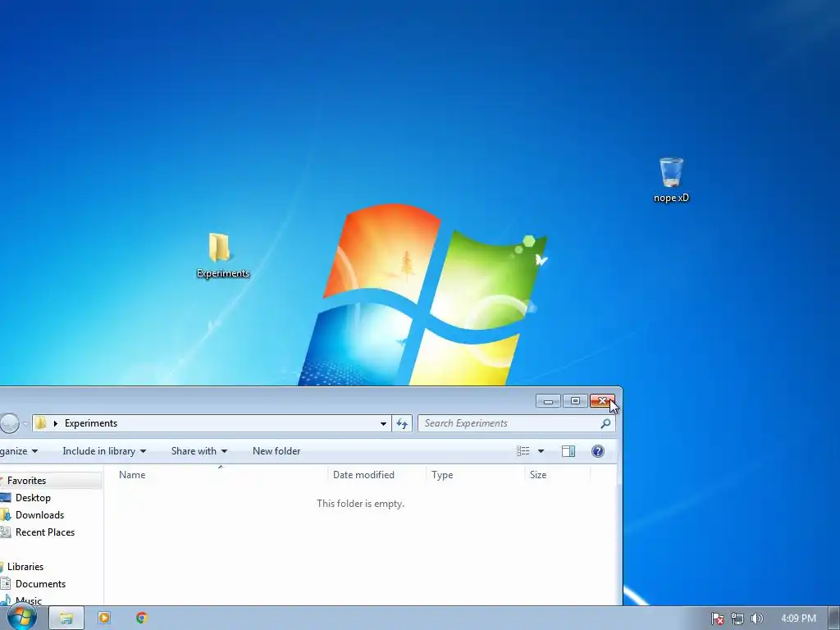Open Recent Places in the navigation pane
Image resolution: width=840 pixels, height=630 pixels.
pos(45,532)
